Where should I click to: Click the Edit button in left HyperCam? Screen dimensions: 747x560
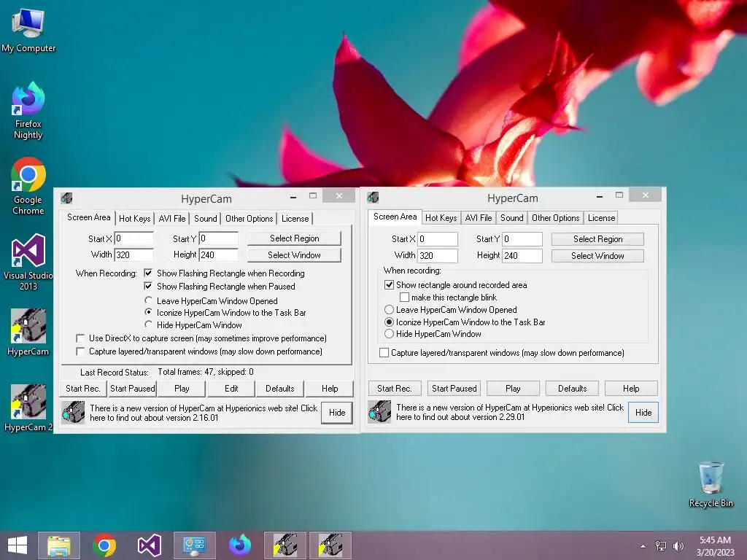coord(231,389)
